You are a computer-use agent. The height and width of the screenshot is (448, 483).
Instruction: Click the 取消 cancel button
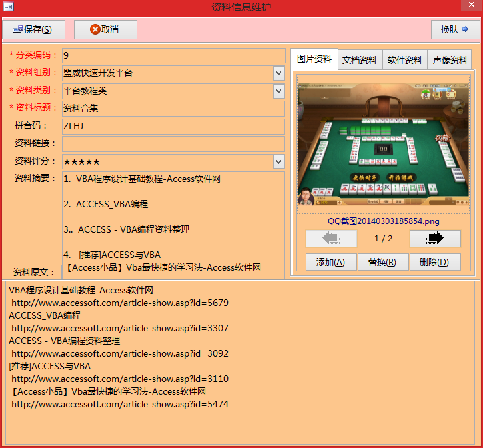click(105, 29)
